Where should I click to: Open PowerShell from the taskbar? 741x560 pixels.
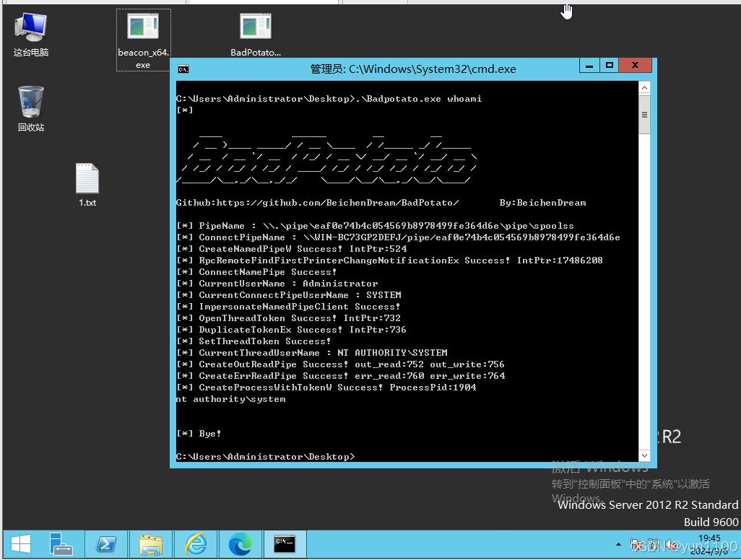coord(106,544)
